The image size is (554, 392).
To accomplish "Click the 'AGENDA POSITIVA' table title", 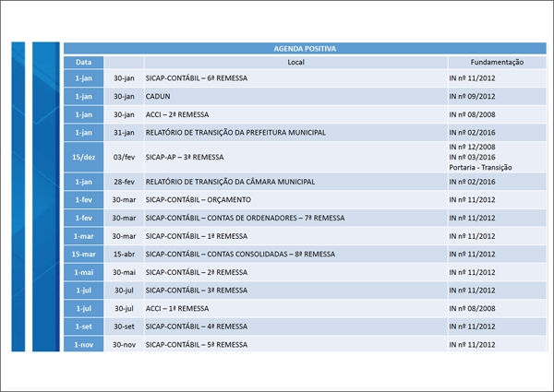I will [305, 49].
